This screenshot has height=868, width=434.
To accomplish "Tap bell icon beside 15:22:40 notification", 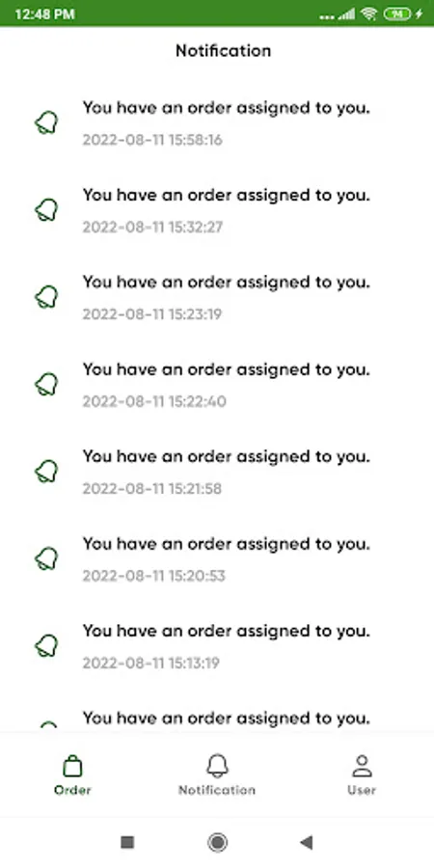I will click(46, 384).
